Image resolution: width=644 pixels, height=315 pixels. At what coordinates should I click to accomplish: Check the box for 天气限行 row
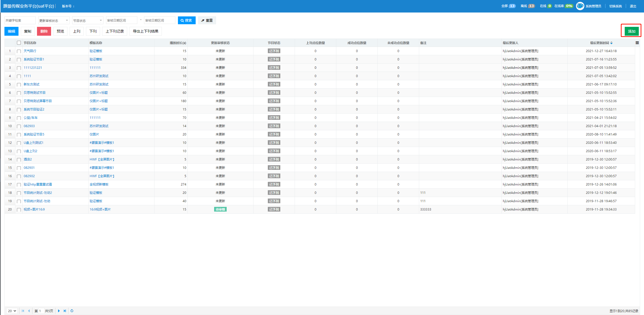coord(19,51)
